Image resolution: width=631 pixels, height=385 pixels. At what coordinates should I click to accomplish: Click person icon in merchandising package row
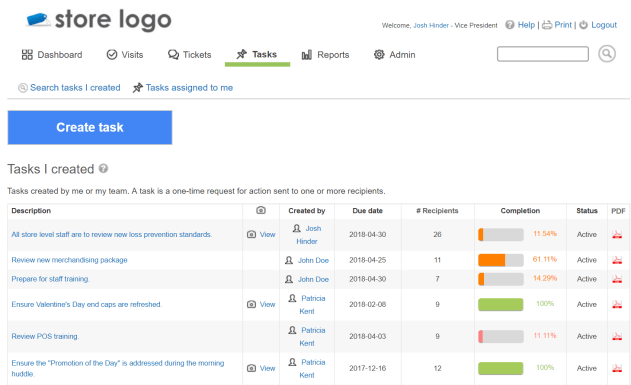tap(289, 260)
